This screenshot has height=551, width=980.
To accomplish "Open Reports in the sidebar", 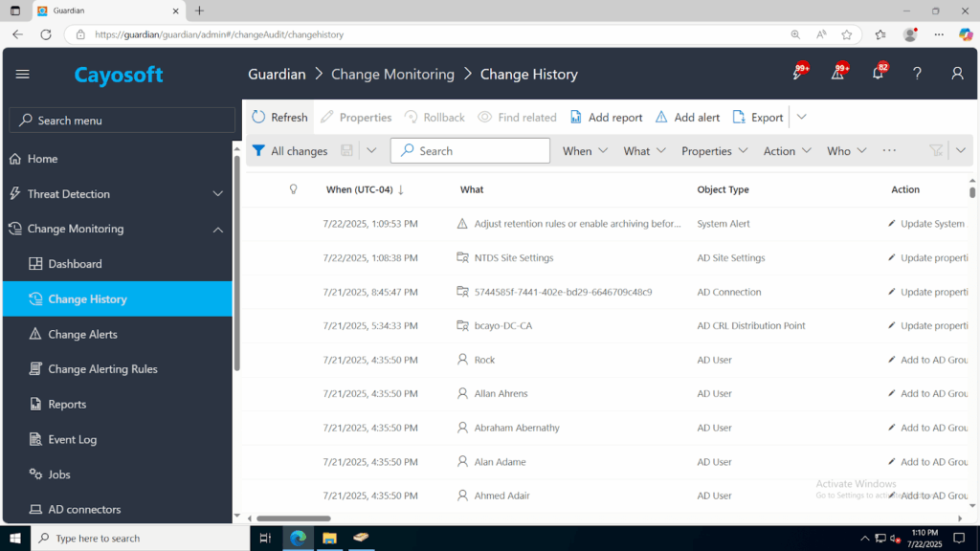I will click(118, 405).
